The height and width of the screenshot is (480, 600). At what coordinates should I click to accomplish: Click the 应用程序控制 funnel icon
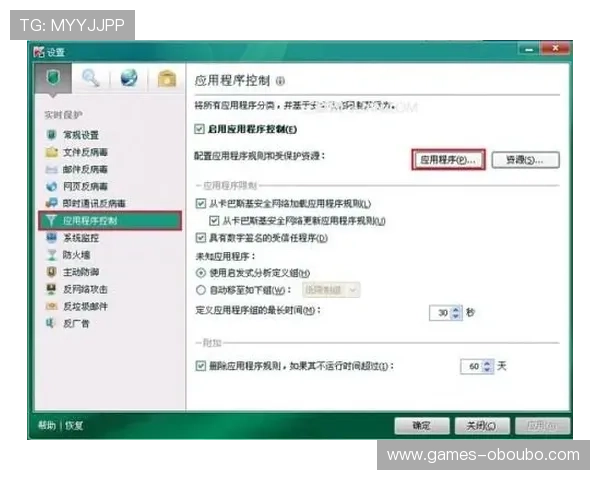click(x=51, y=220)
